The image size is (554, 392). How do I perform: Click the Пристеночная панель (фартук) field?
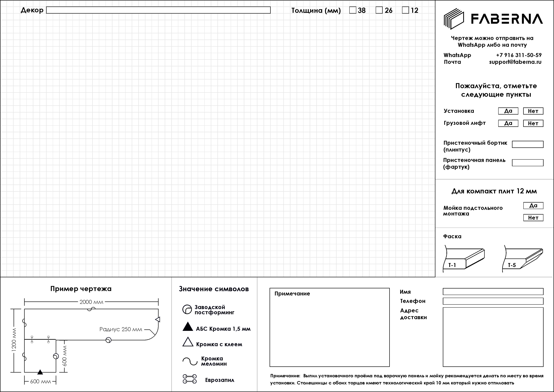tap(528, 163)
